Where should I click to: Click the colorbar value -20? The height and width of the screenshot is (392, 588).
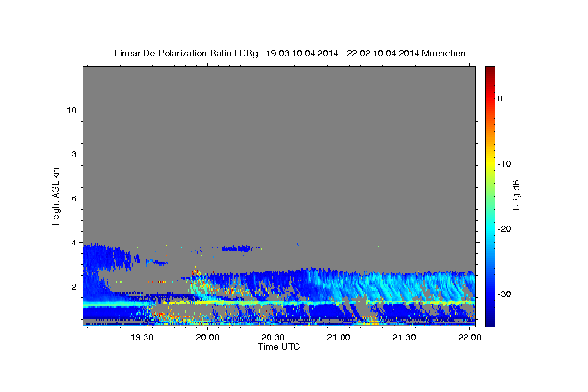(505, 229)
